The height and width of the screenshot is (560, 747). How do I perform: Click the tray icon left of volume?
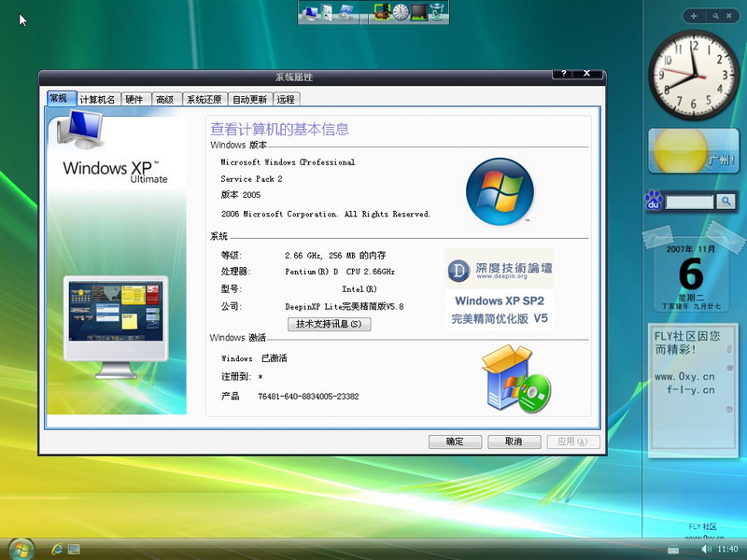pos(673,549)
